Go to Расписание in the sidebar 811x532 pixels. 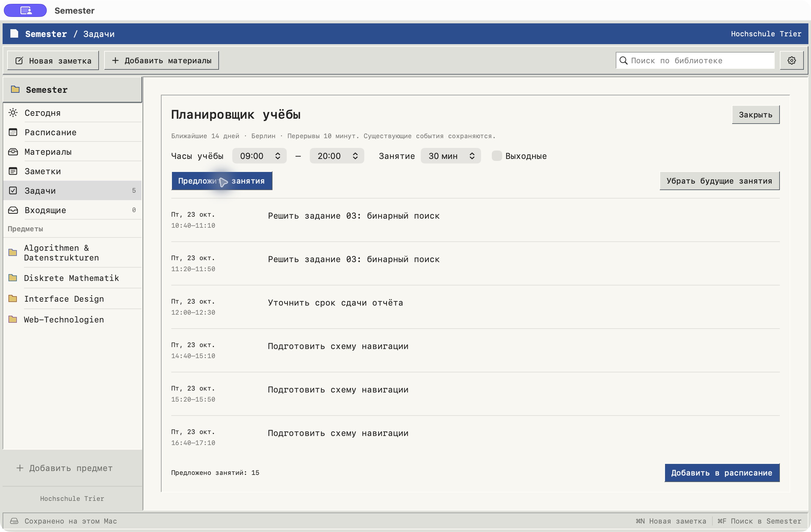73,132
